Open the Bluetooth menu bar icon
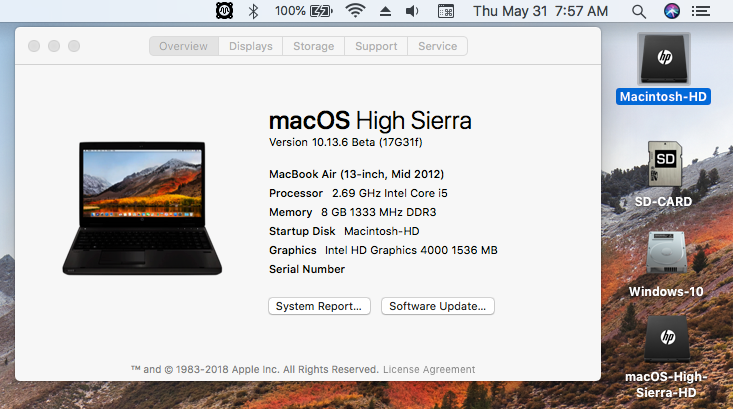 (253, 11)
